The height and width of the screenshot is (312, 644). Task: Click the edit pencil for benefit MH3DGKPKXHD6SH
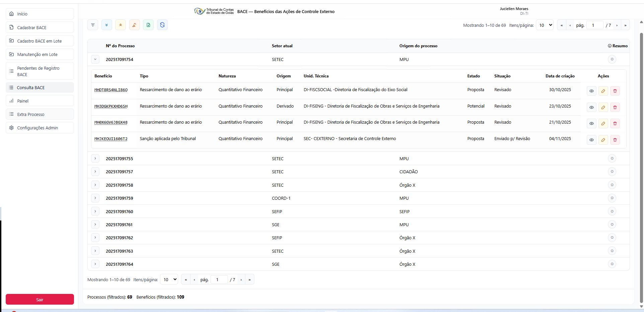pyautogui.click(x=603, y=108)
